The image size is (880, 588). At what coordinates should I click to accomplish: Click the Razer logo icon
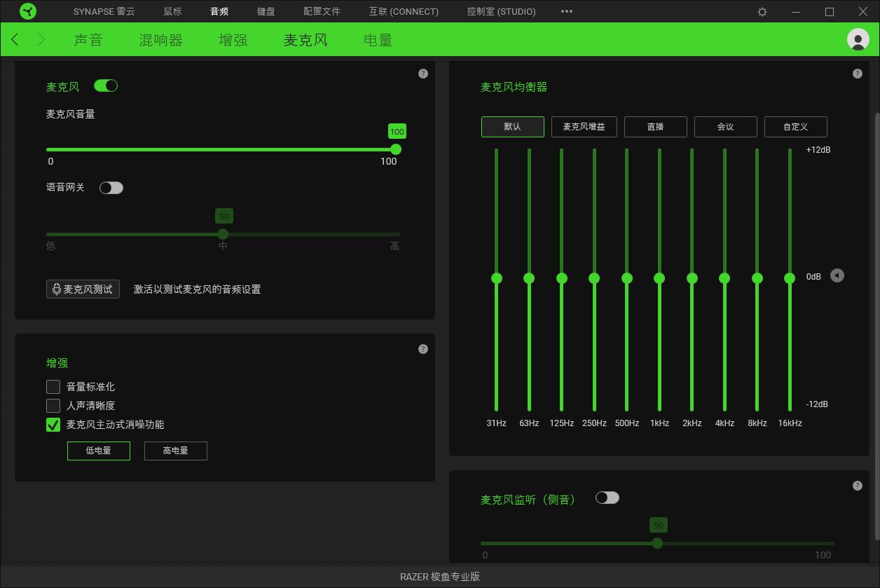tap(28, 11)
